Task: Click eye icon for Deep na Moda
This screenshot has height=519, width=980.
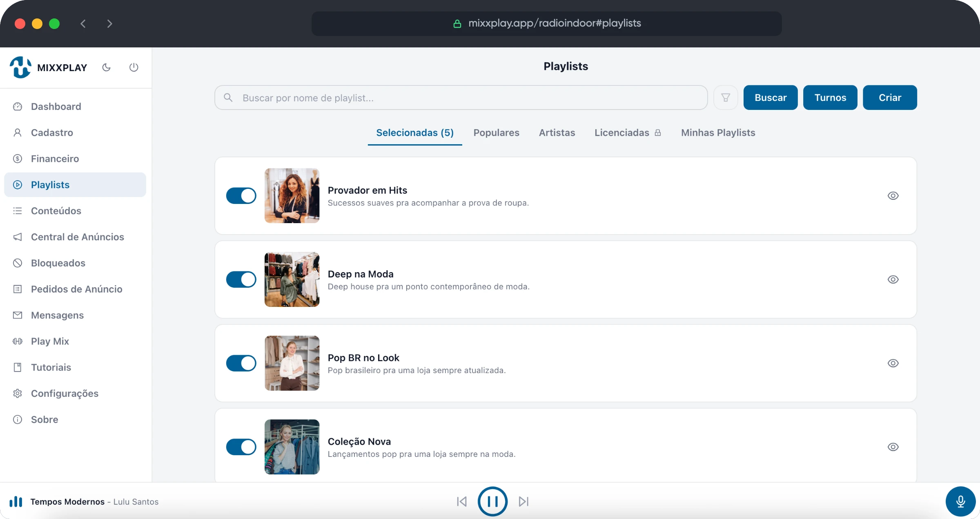Action: [893, 280]
